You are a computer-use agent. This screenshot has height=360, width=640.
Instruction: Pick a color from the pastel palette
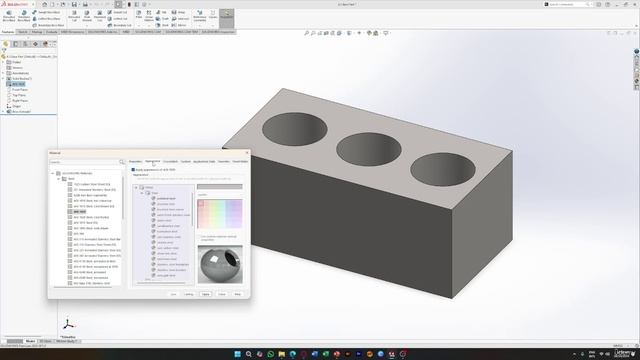[x=220, y=214]
